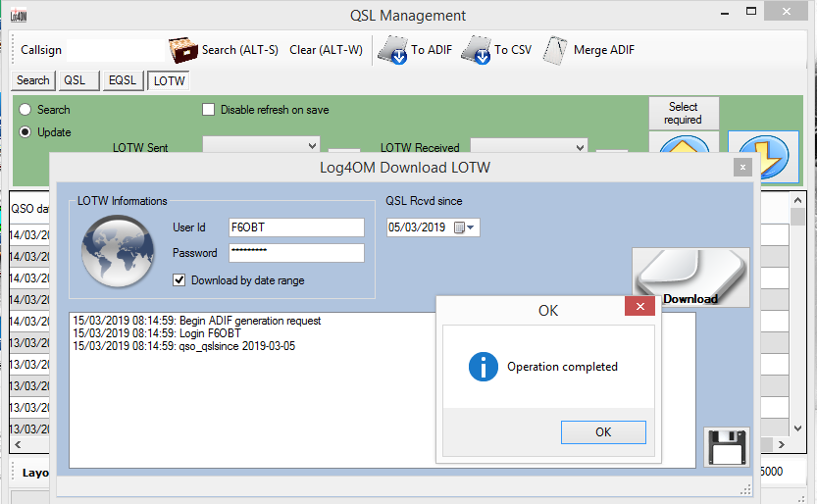The height and width of the screenshot is (504, 817).
Task: Select the Update radio button
Action: point(26,132)
